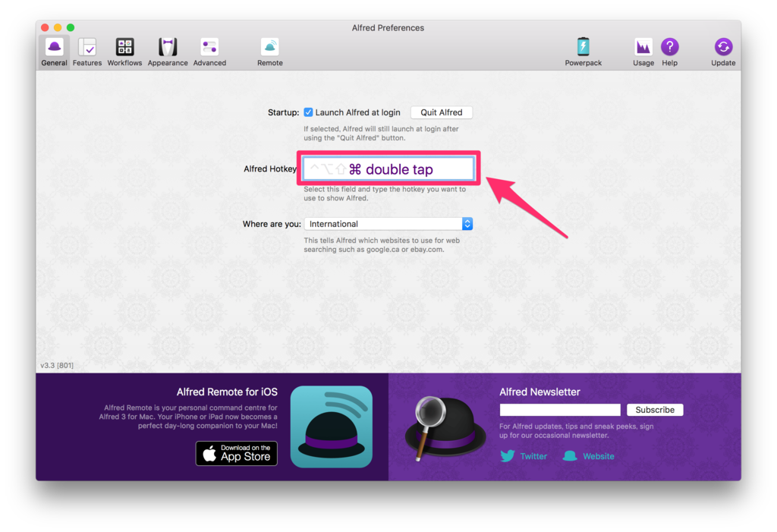
Task: Click the Alfred hat with magnifier image
Action: click(x=445, y=427)
